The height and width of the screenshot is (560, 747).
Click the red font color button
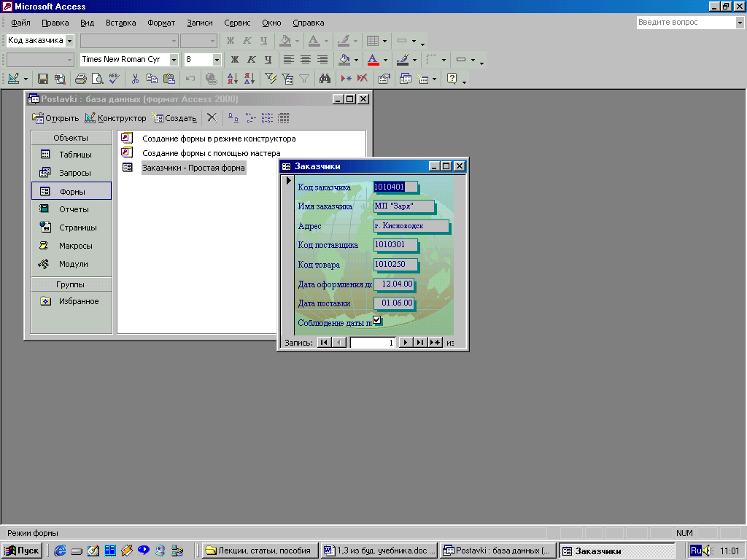coord(373,60)
